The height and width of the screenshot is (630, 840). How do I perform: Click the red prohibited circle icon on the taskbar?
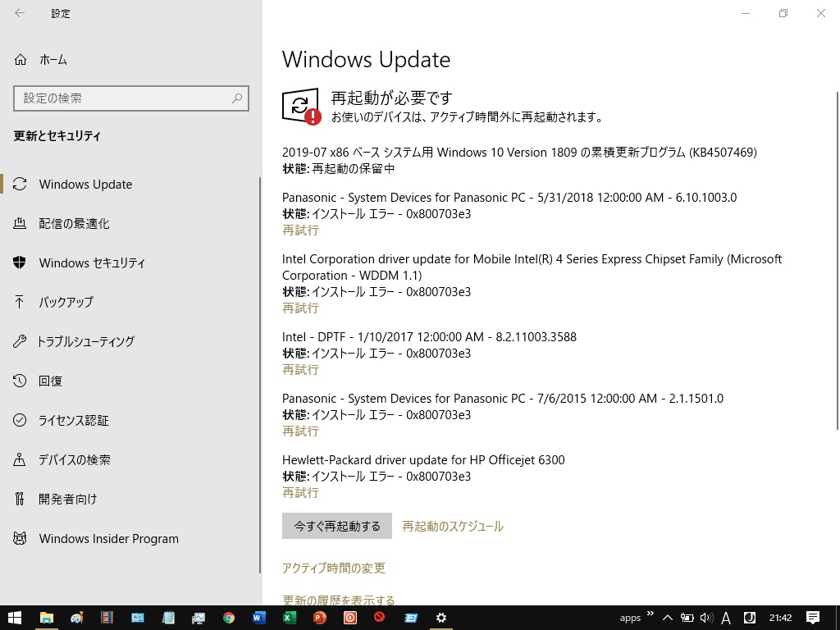(380, 617)
